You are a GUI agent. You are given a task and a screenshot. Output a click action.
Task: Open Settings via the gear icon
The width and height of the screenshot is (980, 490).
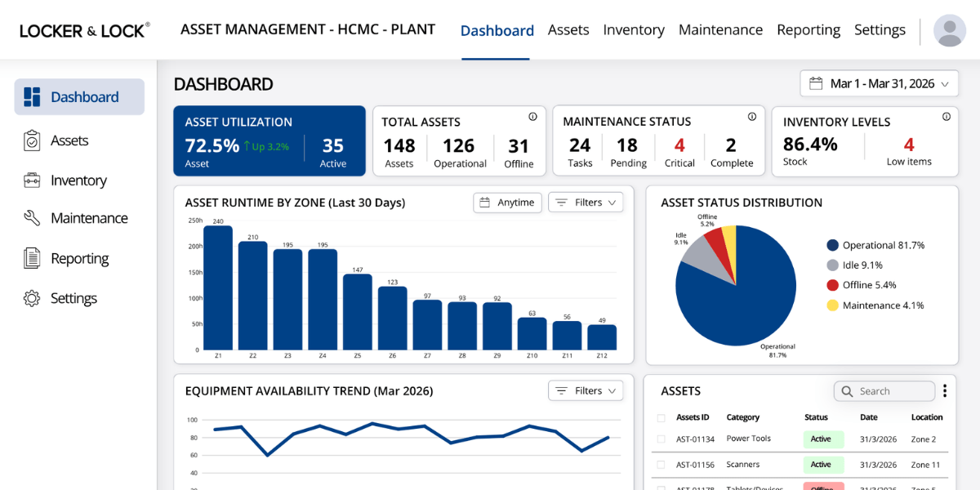pos(31,297)
